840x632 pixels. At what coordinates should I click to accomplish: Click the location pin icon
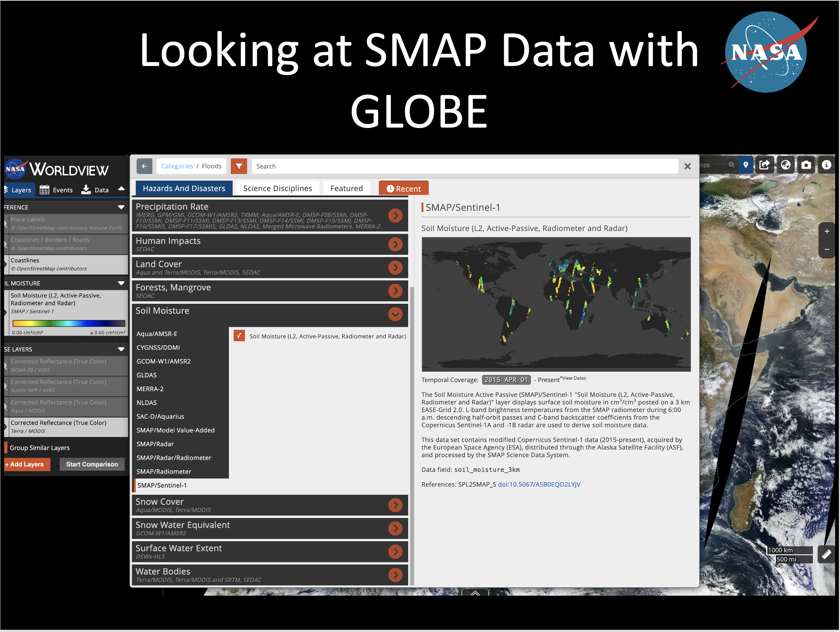pos(746,164)
